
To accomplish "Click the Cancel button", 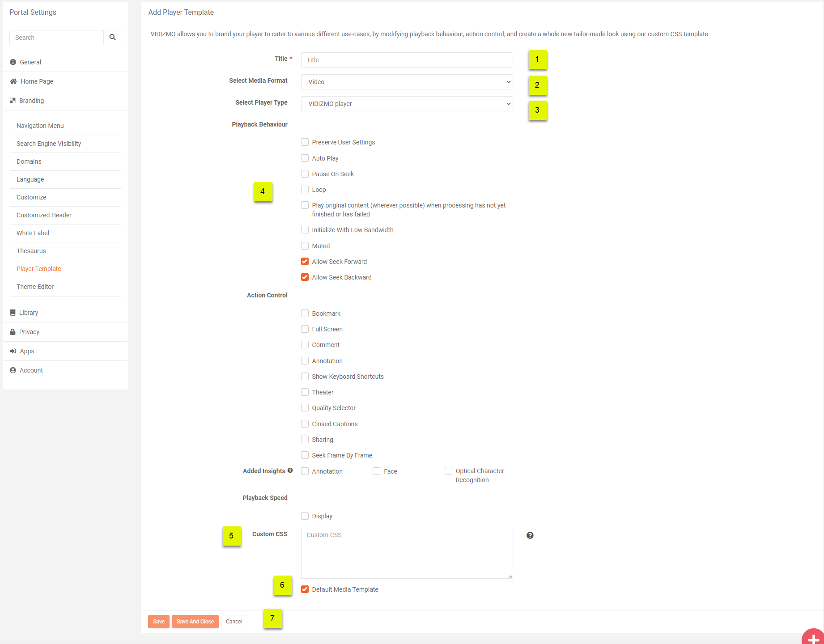I will click(x=234, y=622).
